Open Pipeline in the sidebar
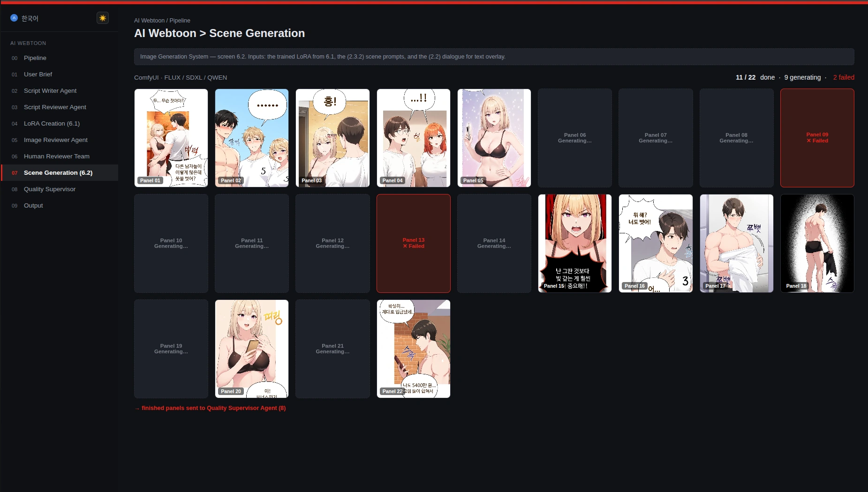The image size is (868, 492). (x=60, y=58)
